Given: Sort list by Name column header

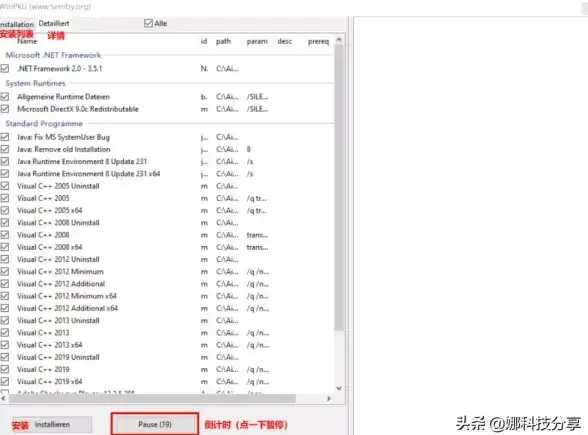Looking at the screenshot, I should pyautogui.click(x=27, y=41).
